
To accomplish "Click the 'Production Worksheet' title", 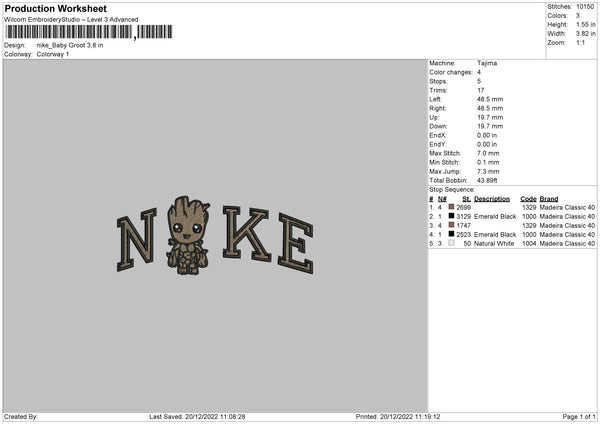I will [55, 8].
